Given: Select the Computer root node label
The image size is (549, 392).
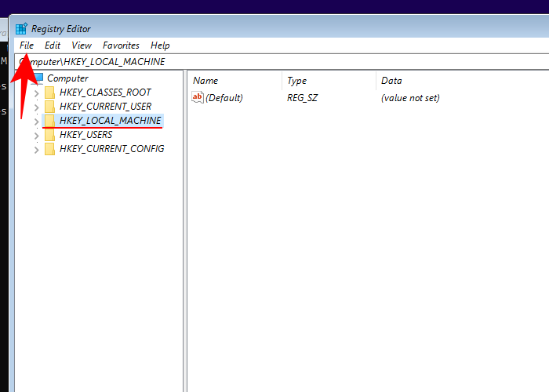Looking at the screenshot, I should (67, 78).
